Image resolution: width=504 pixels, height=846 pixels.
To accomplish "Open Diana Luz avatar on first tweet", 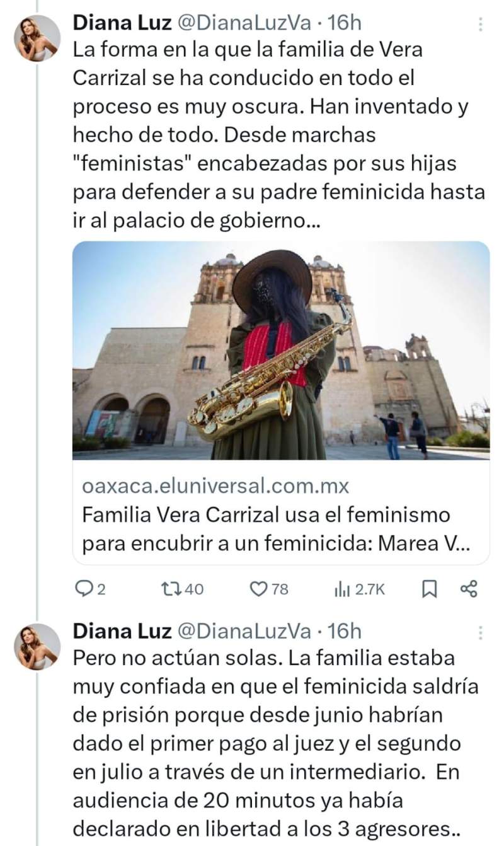I will coord(37,38).
